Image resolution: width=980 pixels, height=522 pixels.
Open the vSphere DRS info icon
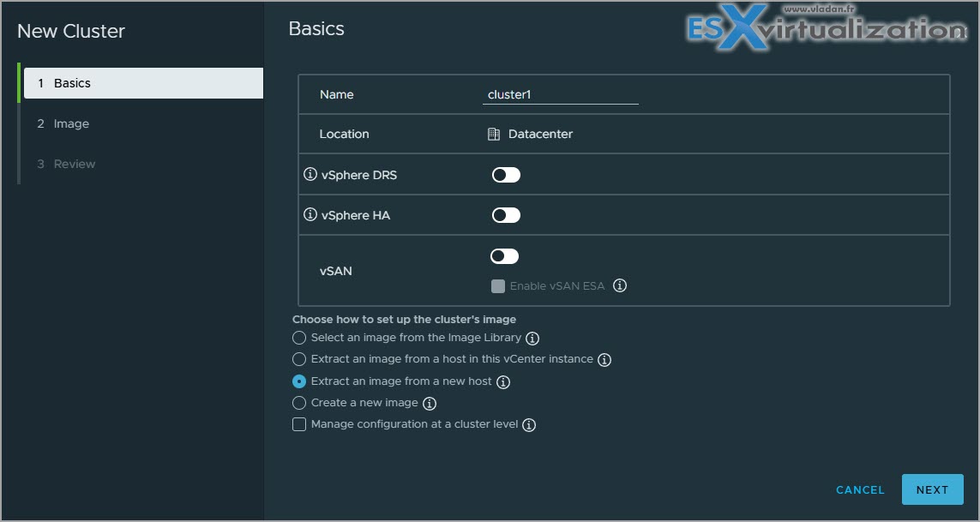pyautogui.click(x=310, y=174)
